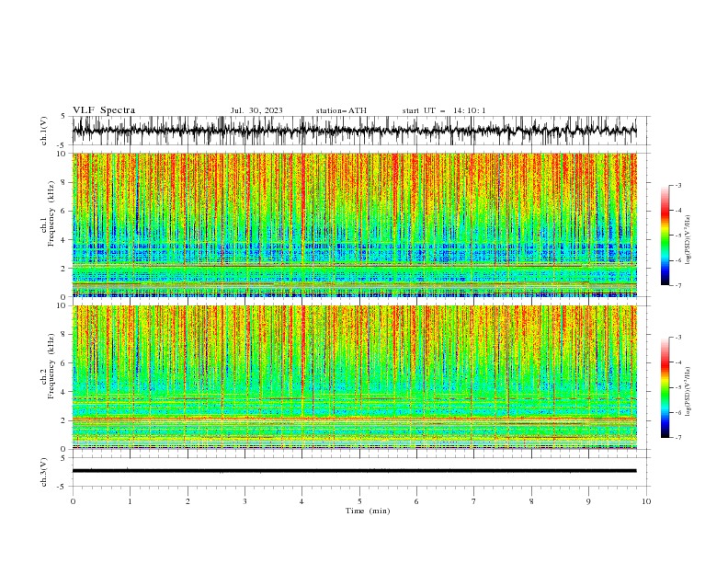
Task: Click the time axis tick label "3" below ch.3
Action: click(245, 501)
